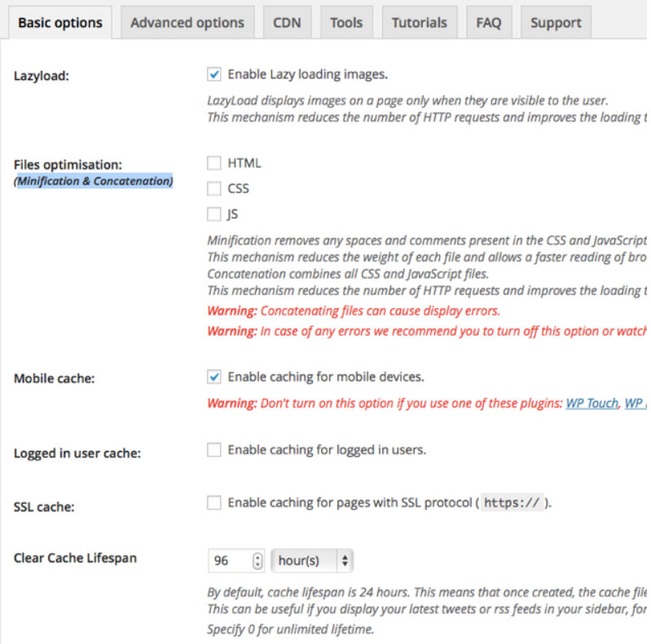Disable the Lazy loading images checkbox
The image size is (651, 644).
point(214,75)
